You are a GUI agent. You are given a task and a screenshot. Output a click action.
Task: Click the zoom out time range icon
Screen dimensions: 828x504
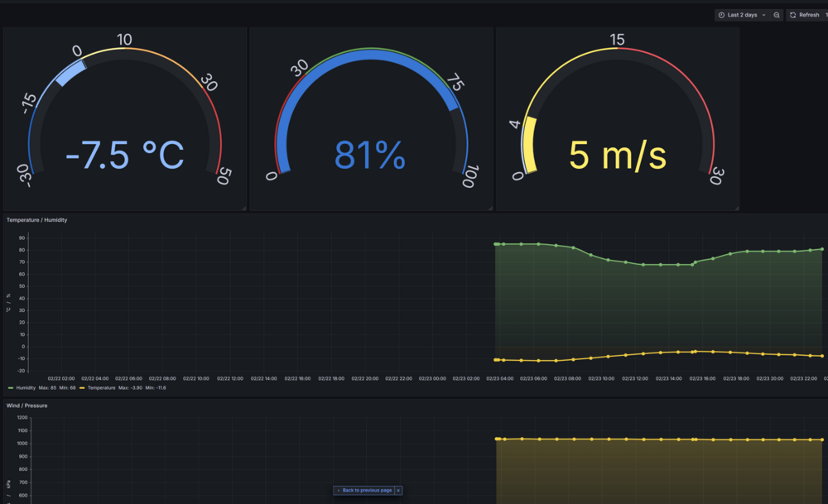(x=777, y=15)
